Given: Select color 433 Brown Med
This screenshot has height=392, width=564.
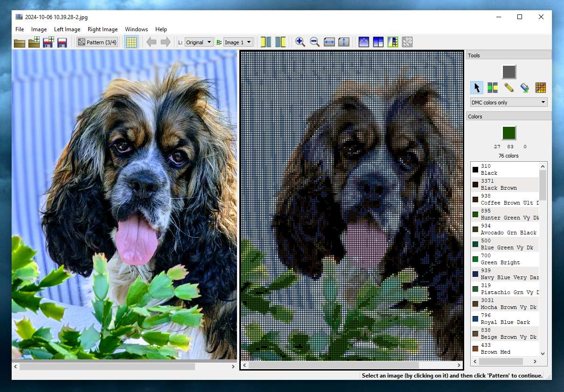Looking at the screenshot, I should (505, 349).
